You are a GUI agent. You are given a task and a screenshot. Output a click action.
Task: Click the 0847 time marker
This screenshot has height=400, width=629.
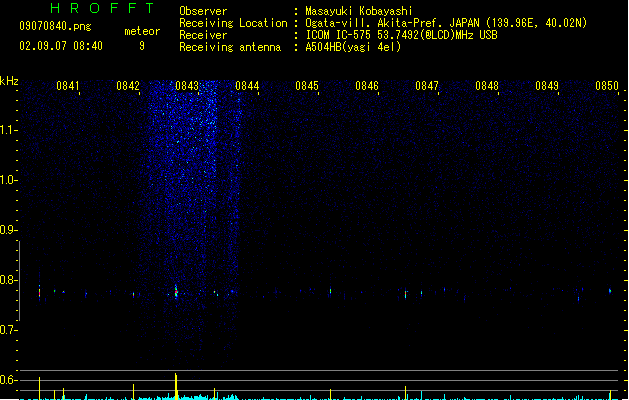pos(427,86)
